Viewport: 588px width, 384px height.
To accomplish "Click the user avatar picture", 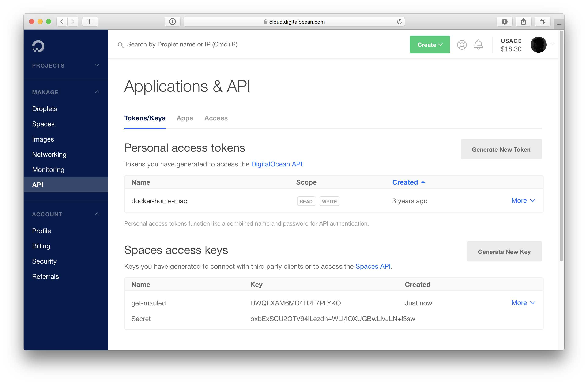I will pyautogui.click(x=538, y=45).
